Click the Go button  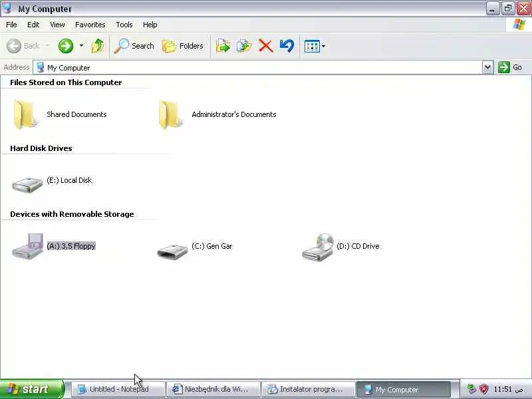[510, 67]
